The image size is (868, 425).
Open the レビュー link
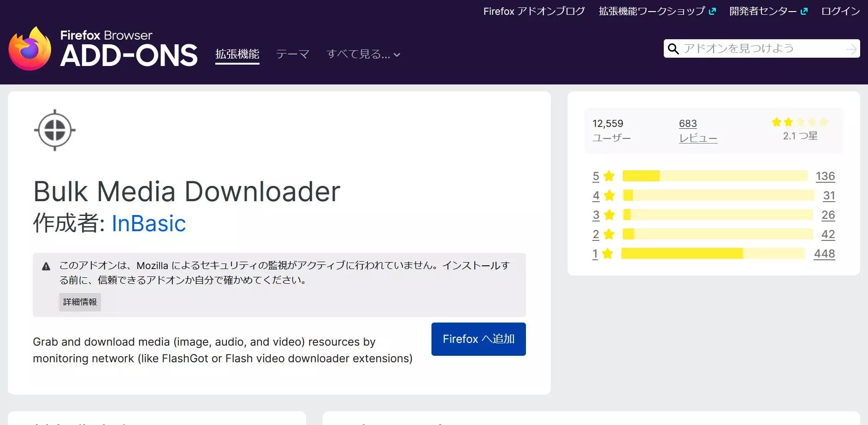click(x=698, y=138)
